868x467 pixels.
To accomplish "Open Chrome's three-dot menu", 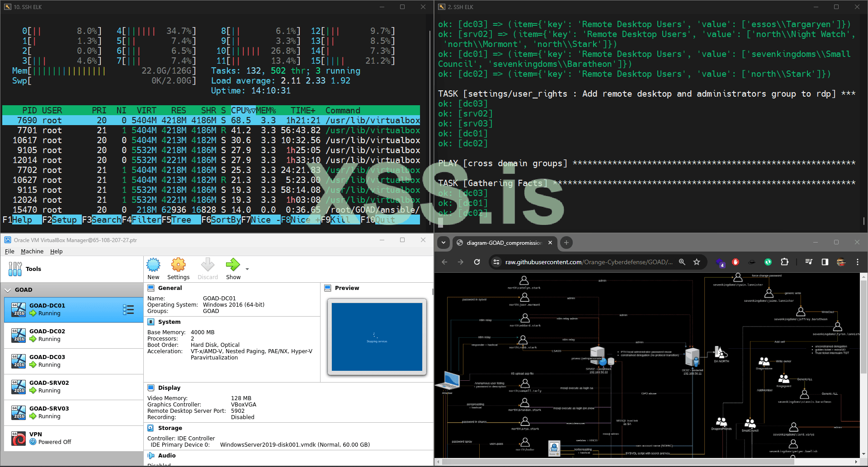I will 857,262.
